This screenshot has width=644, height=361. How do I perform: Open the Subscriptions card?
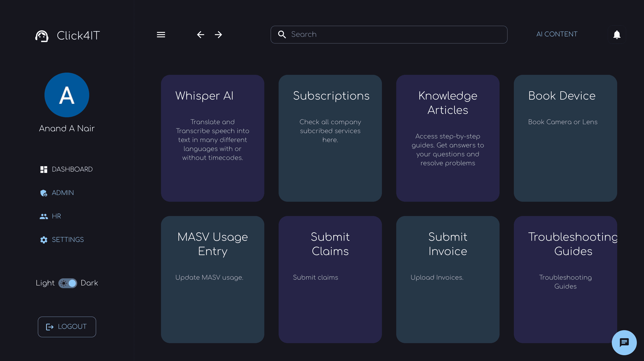(x=330, y=138)
